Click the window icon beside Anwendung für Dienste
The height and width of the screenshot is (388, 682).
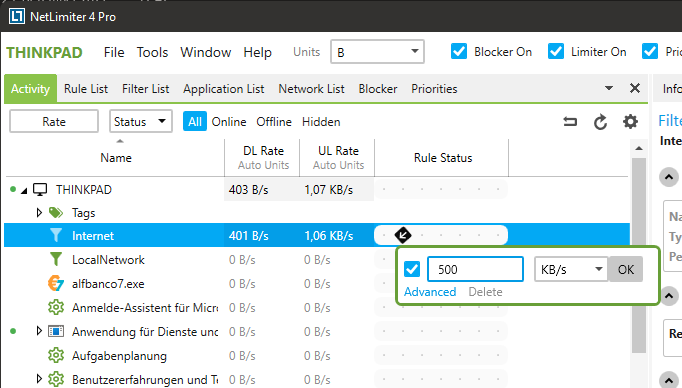coord(56,331)
